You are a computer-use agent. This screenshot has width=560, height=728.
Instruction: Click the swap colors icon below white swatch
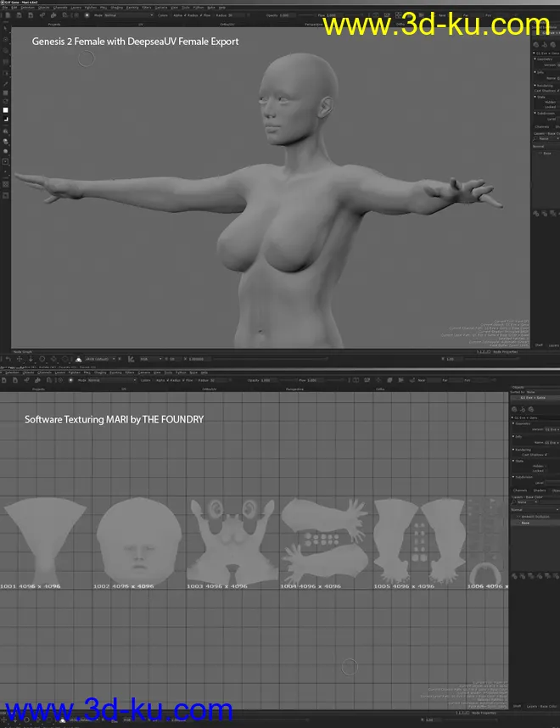5,120
